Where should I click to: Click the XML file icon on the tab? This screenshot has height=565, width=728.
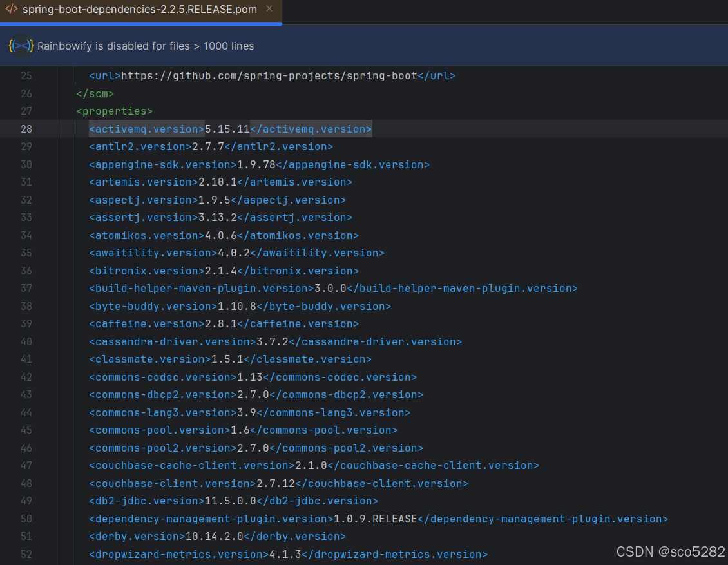(x=11, y=9)
